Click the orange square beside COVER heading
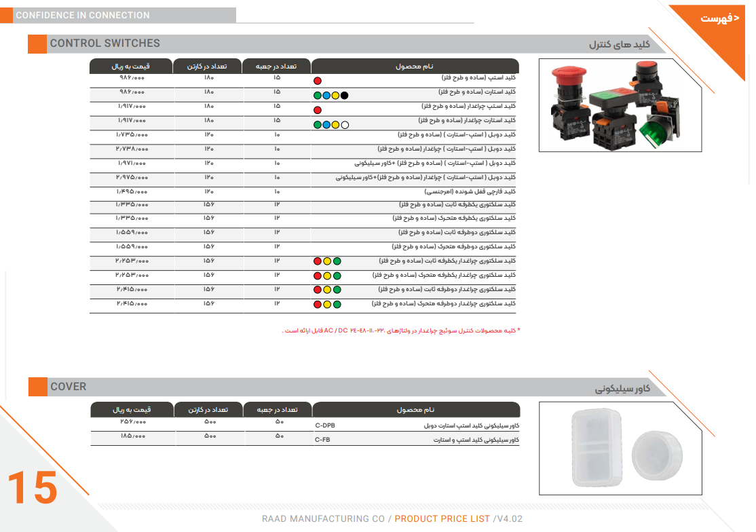Image resolution: width=756 pixels, height=532 pixels. click(37, 387)
